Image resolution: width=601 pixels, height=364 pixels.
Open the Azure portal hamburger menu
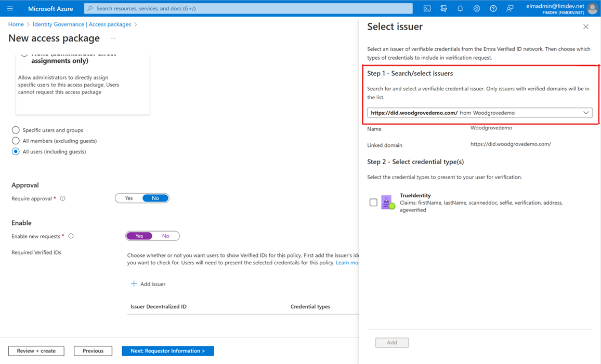10,8
